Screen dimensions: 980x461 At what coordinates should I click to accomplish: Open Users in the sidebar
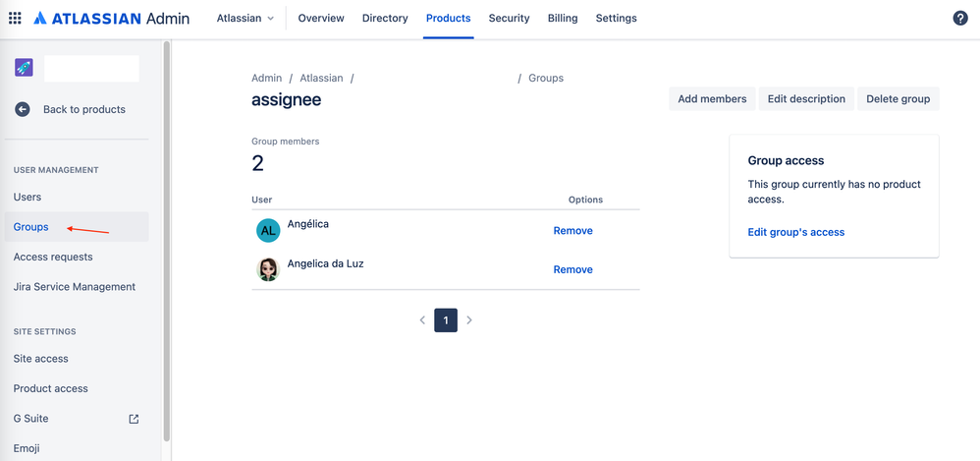point(77,197)
